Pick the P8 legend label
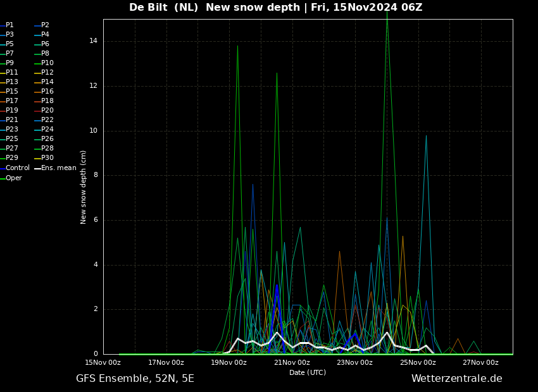The height and width of the screenshot is (392, 538). click(x=46, y=54)
